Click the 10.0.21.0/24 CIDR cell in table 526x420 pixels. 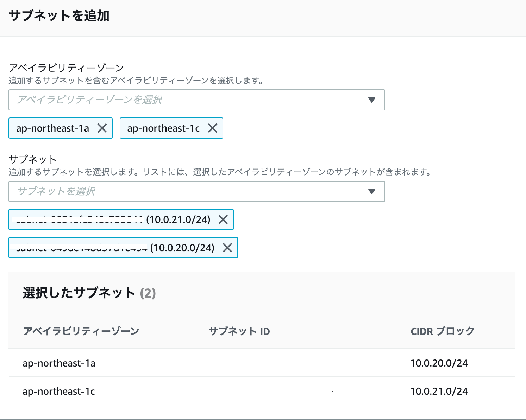pos(439,391)
